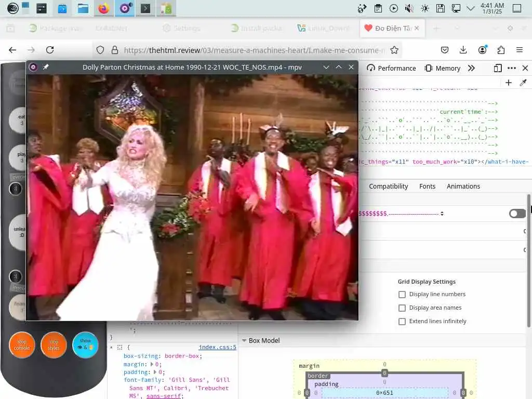
Task: Open Firefox downloads panel
Action: (x=463, y=50)
